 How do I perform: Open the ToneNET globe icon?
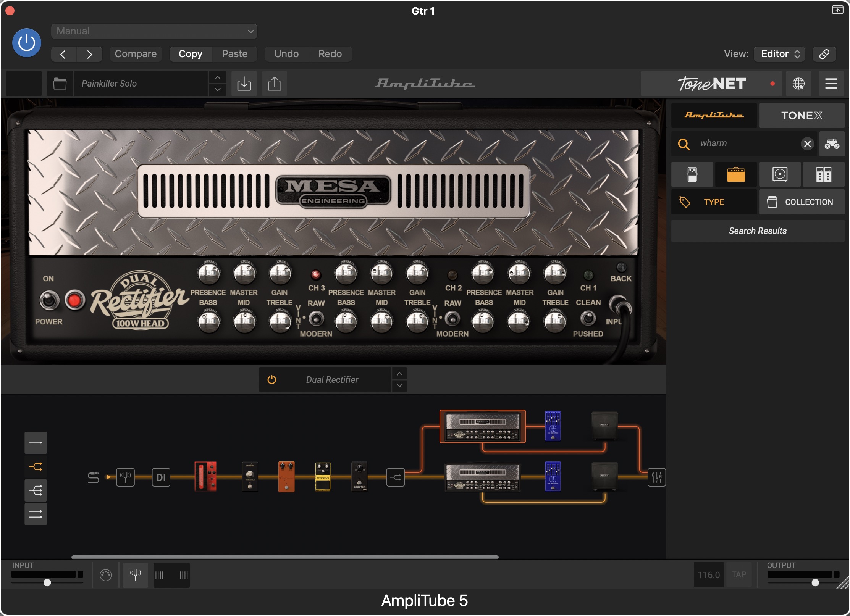(x=798, y=84)
